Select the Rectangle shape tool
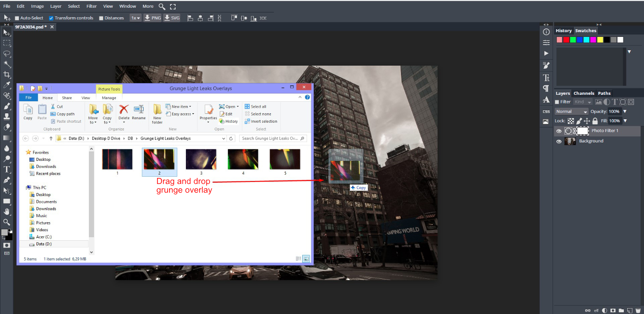 coord(7,201)
